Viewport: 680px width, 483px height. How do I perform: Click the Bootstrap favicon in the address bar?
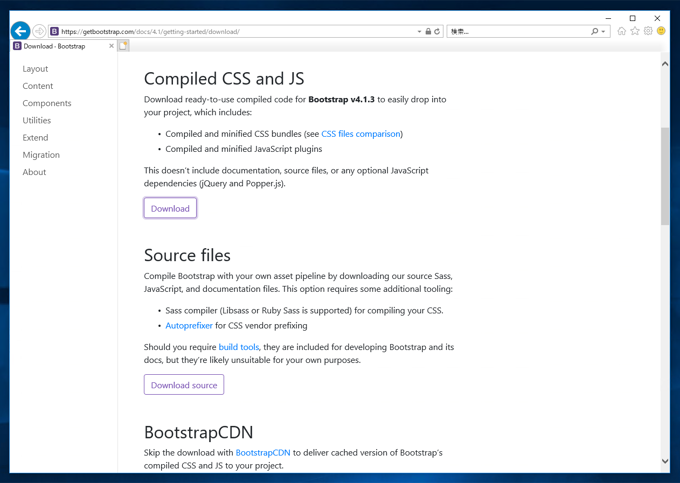(x=55, y=31)
